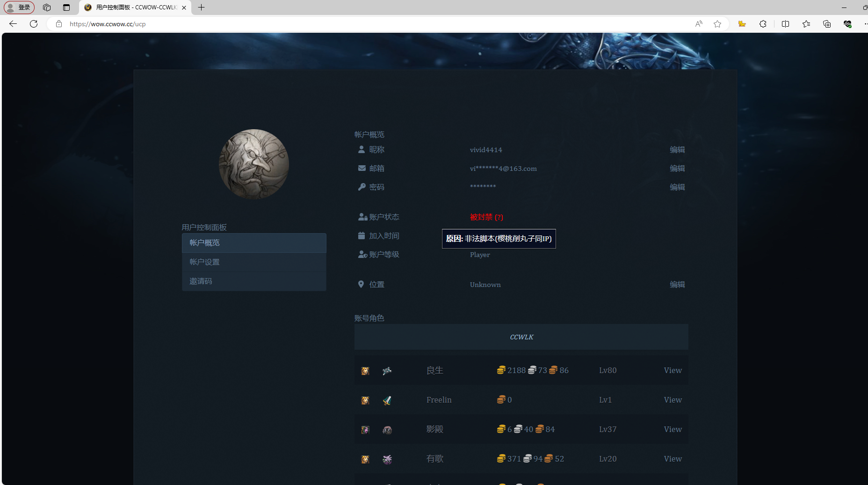This screenshot has height=485, width=868.
Task: Click the round avatar image
Action: [254, 164]
